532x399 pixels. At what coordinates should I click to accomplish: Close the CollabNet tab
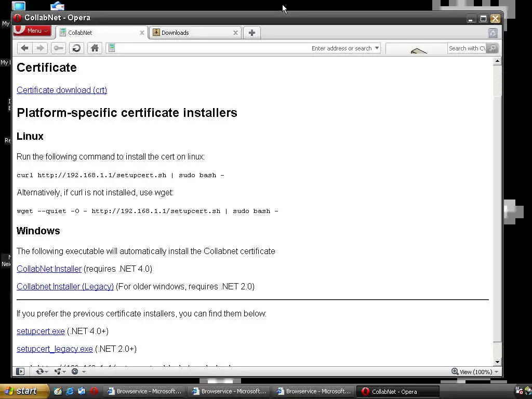tap(142, 33)
